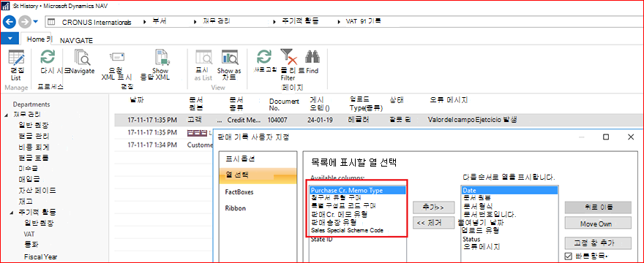The height and width of the screenshot is (263, 644).
Task: Open Ribbon section in customize dialog
Action: tap(236, 208)
